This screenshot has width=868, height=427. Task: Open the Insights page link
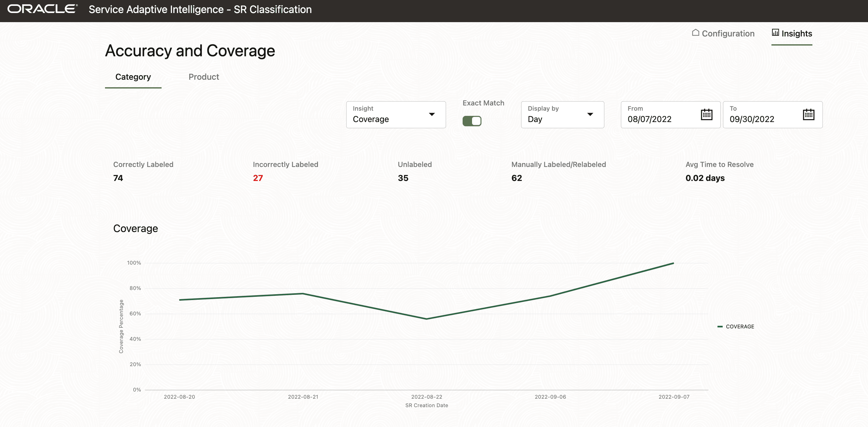pyautogui.click(x=796, y=34)
